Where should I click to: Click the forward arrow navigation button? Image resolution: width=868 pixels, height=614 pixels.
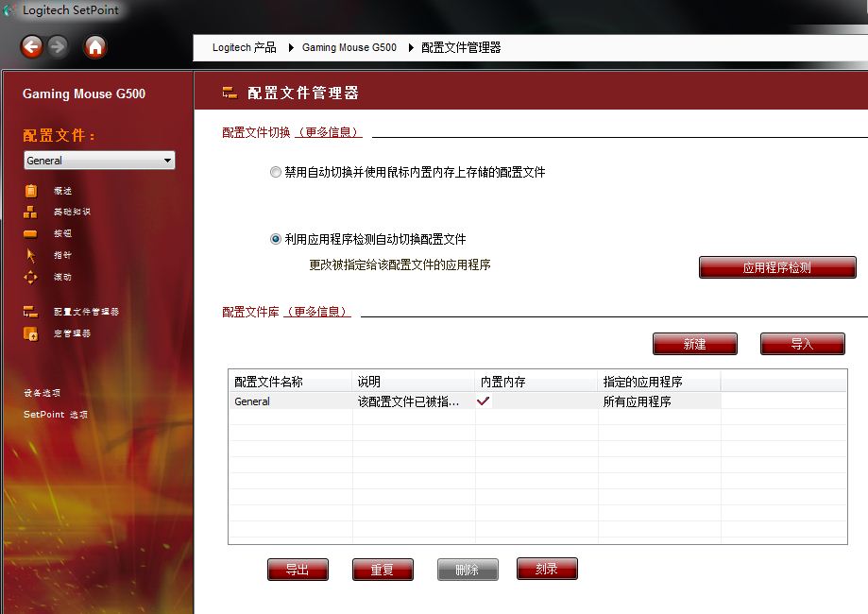pyautogui.click(x=58, y=46)
